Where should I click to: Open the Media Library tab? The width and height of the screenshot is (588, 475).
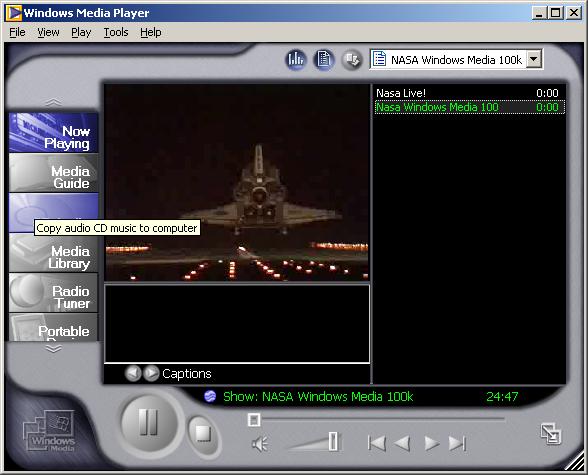click(54, 253)
